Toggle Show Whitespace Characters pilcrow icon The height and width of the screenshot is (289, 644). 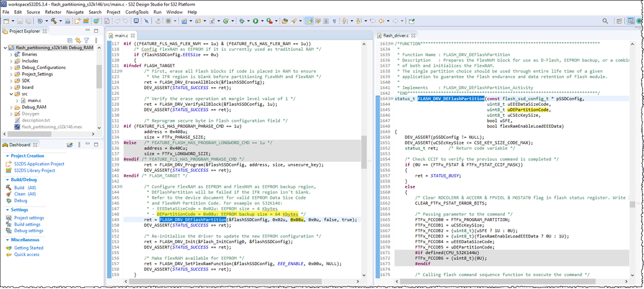pyautogui.click(x=334, y=21)
